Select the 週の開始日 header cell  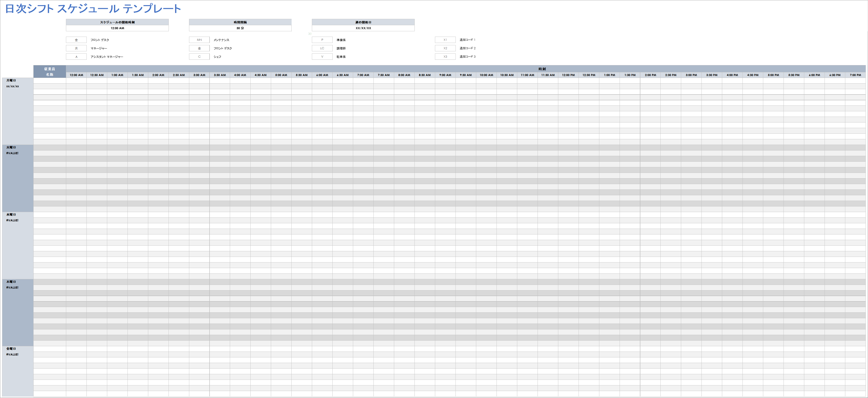363,22
